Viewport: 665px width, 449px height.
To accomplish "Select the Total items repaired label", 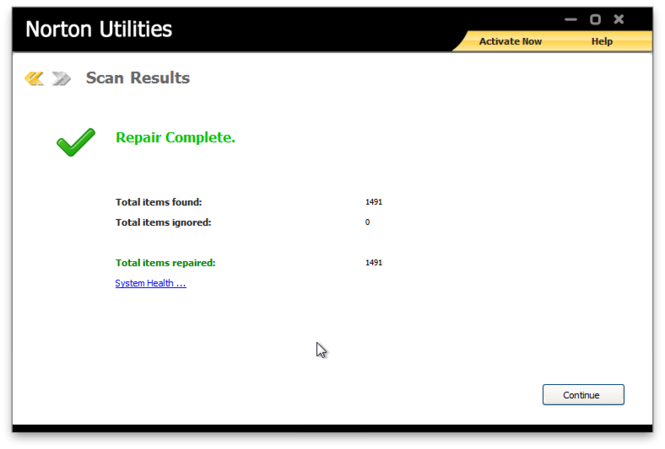I will coord(165,263).
